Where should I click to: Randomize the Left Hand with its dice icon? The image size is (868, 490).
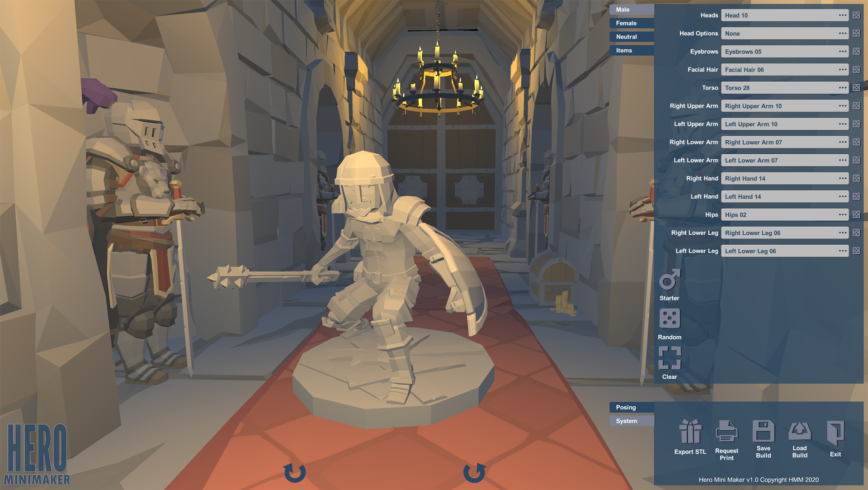[x=856, y=196]
